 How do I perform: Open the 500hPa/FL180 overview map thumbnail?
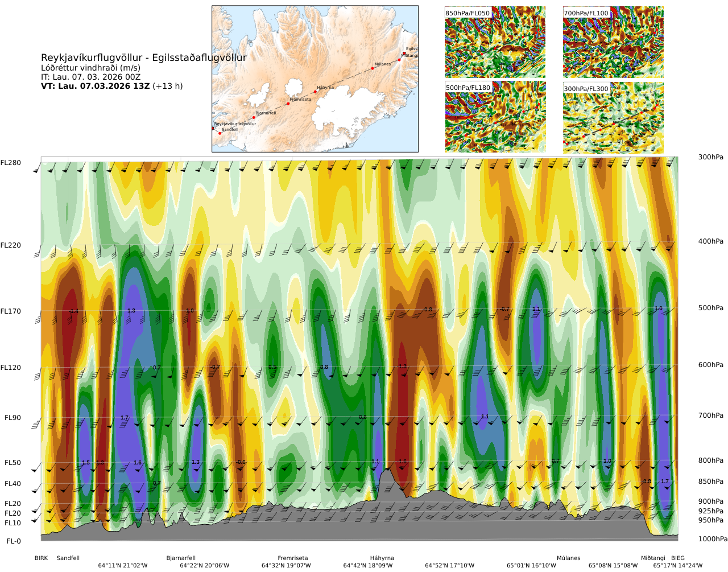pyautogui.click(x=495, y=117)
